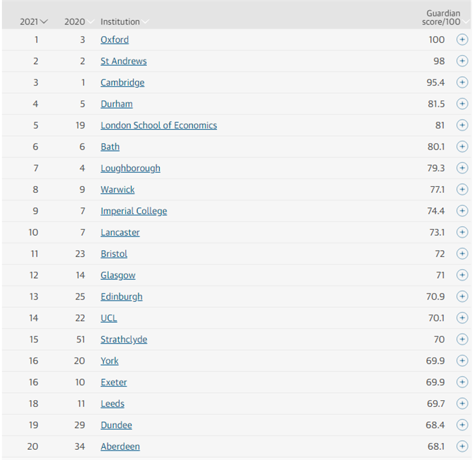Expand details for UCL row
This screenshot has height=460, width=476.
coord(462,318)
